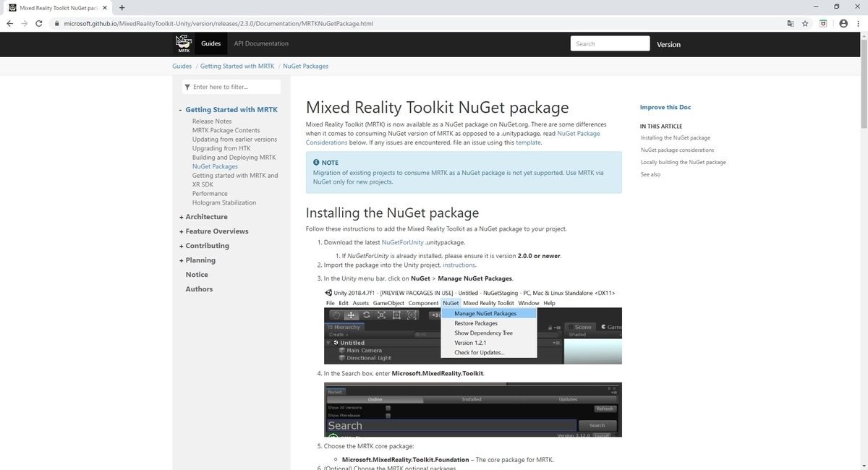This screenshot has height=470, width=868.
Task: Collapse the Getting Started with MRTK section
Action: pyautogui.click(x=180, y=109)
